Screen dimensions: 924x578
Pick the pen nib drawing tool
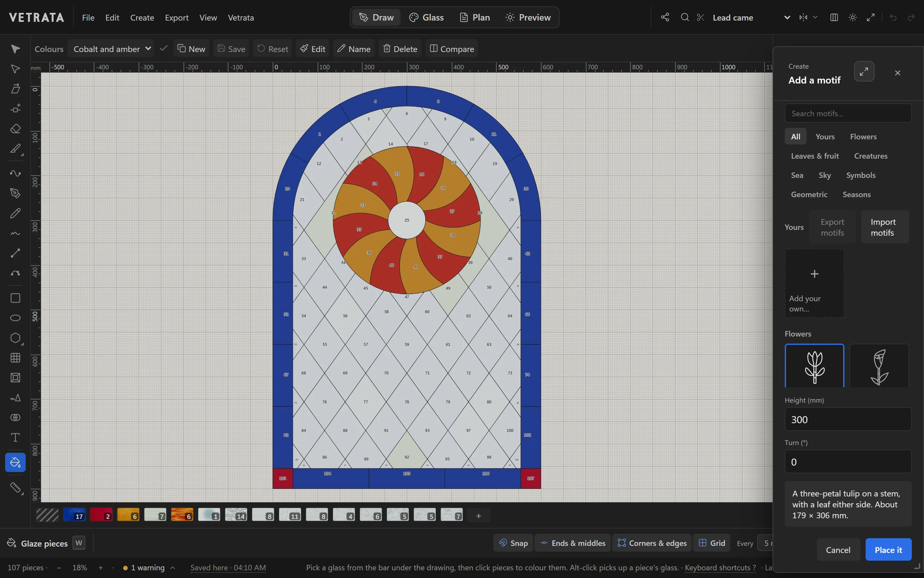(x=15, y=193)
